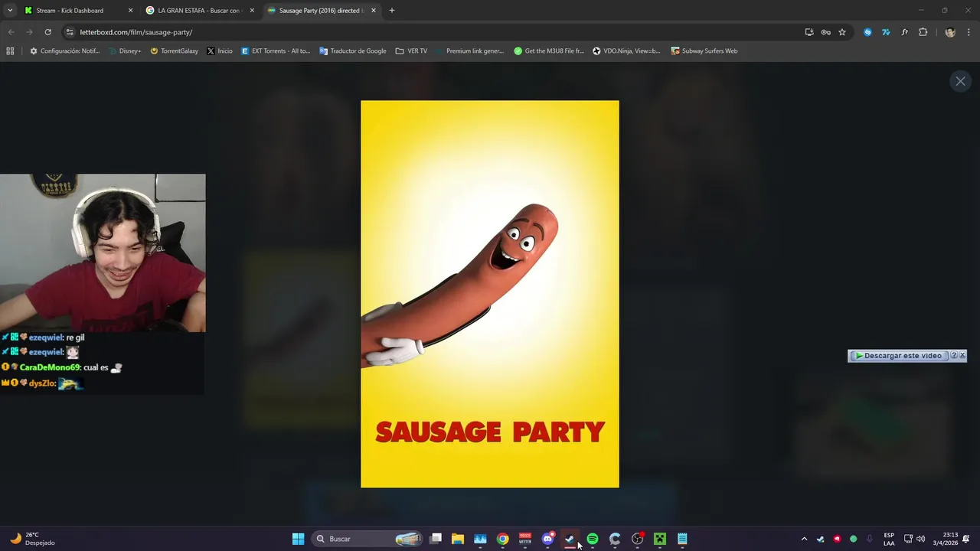The width and height of the screenshot is (980, 551).
Task: Open File Explorer from the taskbar
Action: point(458,539)
